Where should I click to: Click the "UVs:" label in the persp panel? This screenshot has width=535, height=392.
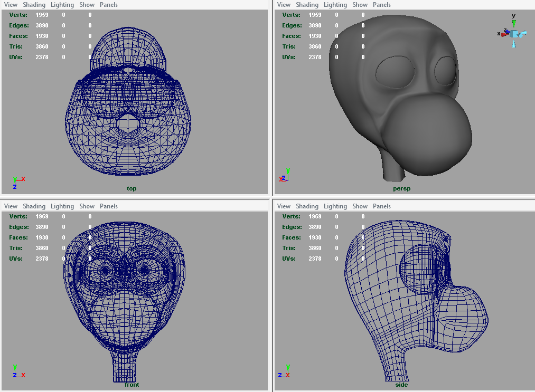[289, 58]
